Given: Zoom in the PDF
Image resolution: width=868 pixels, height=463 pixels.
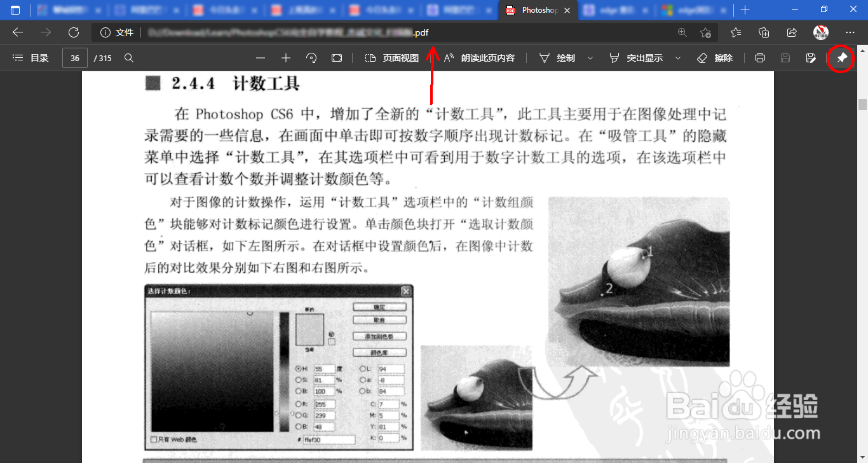Looking at the screenshot, I should pyautogui.click(x=286, y=58).
